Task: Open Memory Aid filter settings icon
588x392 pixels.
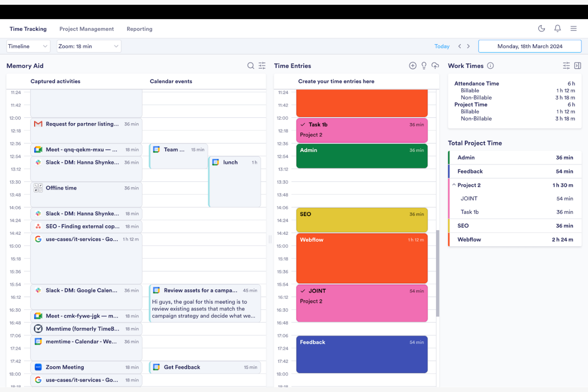Action: click(x=262, y=66)
